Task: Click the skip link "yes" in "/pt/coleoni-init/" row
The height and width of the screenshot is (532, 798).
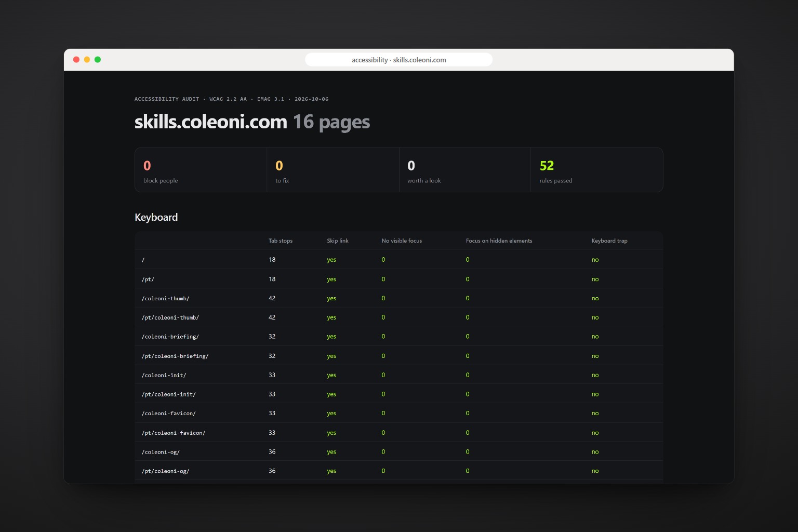Action: (x=331, y=394)
